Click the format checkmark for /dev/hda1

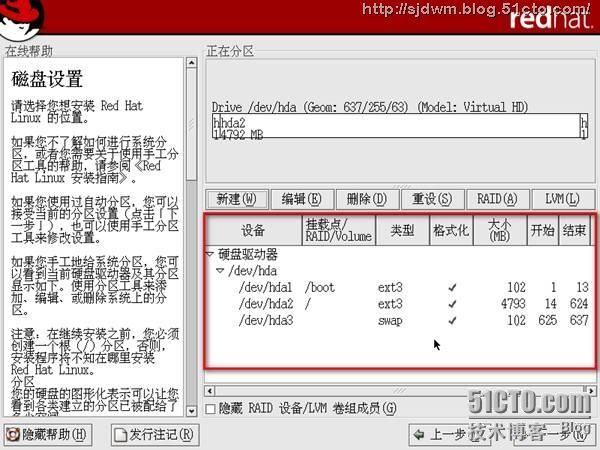pos(452,288)
